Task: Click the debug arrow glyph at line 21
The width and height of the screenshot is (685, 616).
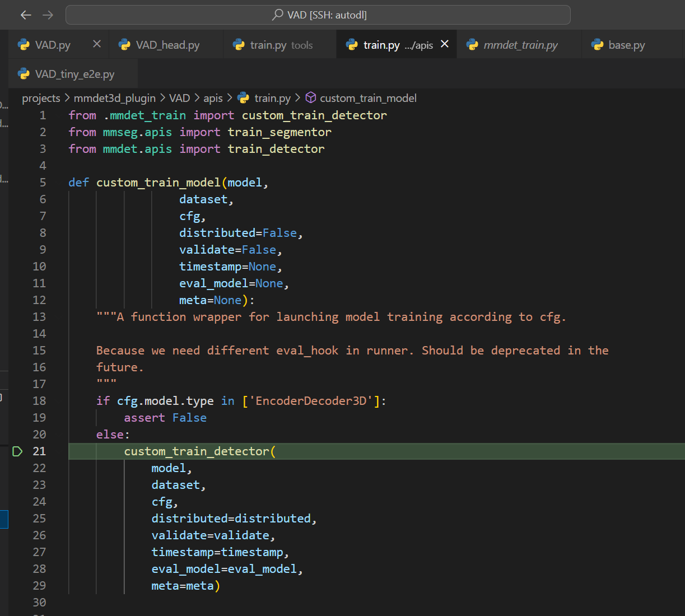Action: (x=17, y=451)
